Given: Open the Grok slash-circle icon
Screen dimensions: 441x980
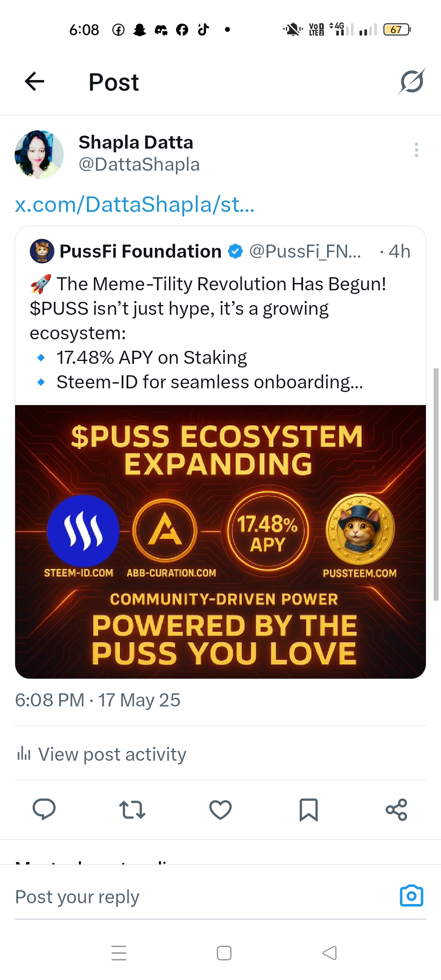Looking at the screenshot, I should coord(412,81).
